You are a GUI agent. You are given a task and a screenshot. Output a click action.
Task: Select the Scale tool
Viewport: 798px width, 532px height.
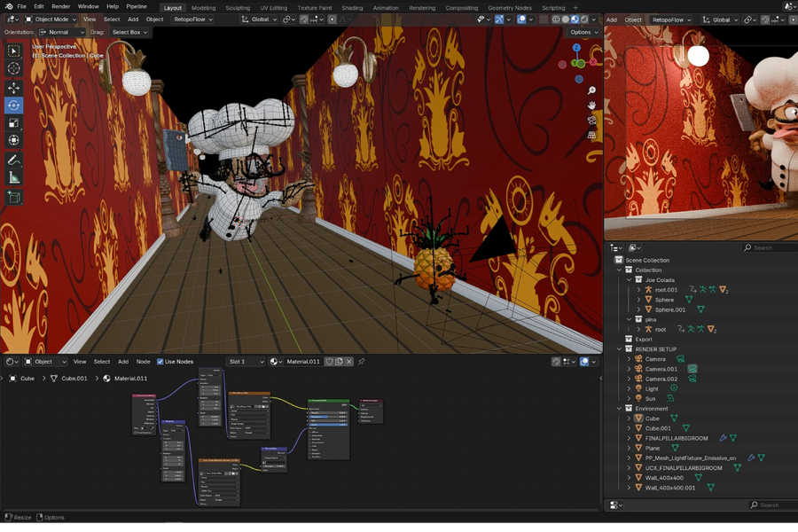(x=13, y=122)
